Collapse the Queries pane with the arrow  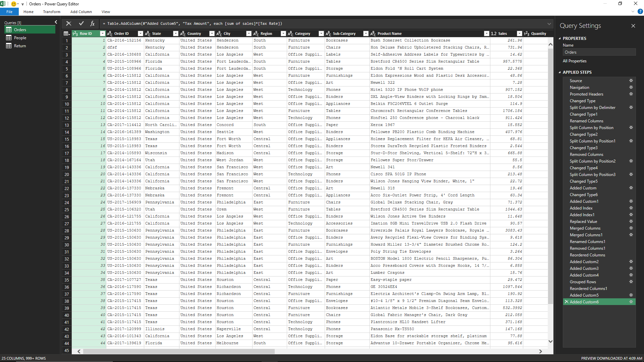[x=56, y=22]
